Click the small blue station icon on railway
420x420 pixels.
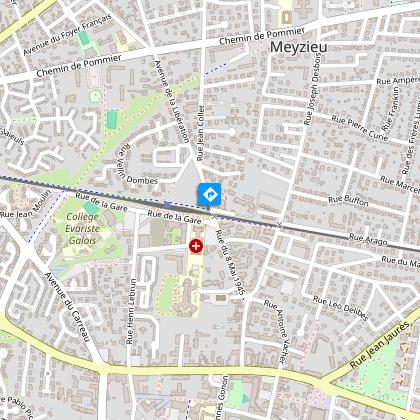(167, 205)
